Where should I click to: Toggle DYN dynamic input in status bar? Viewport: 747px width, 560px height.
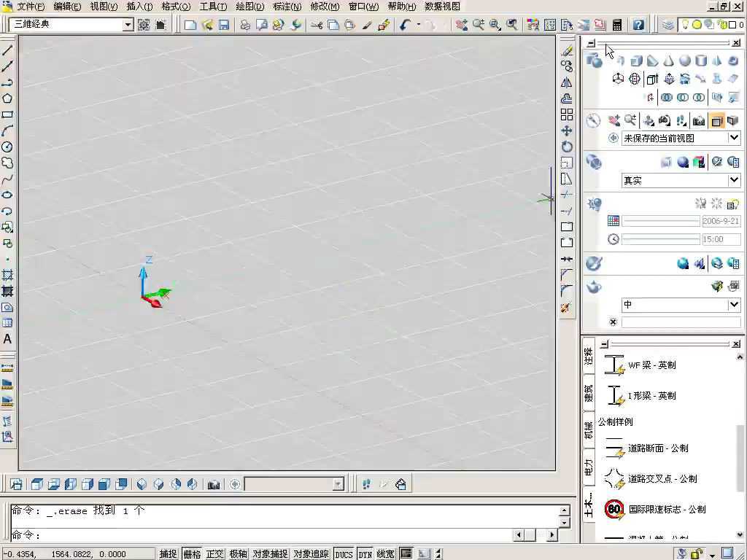(x=365, y=554)
